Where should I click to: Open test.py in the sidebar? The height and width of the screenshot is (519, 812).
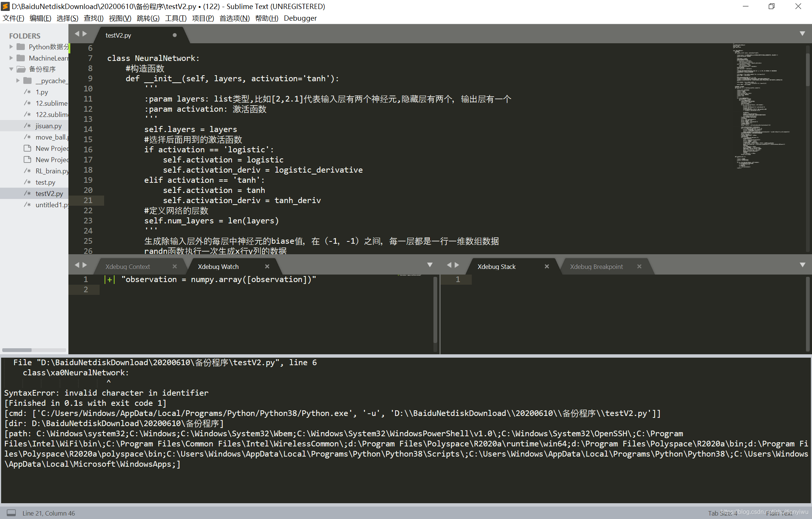click(45, 182)
